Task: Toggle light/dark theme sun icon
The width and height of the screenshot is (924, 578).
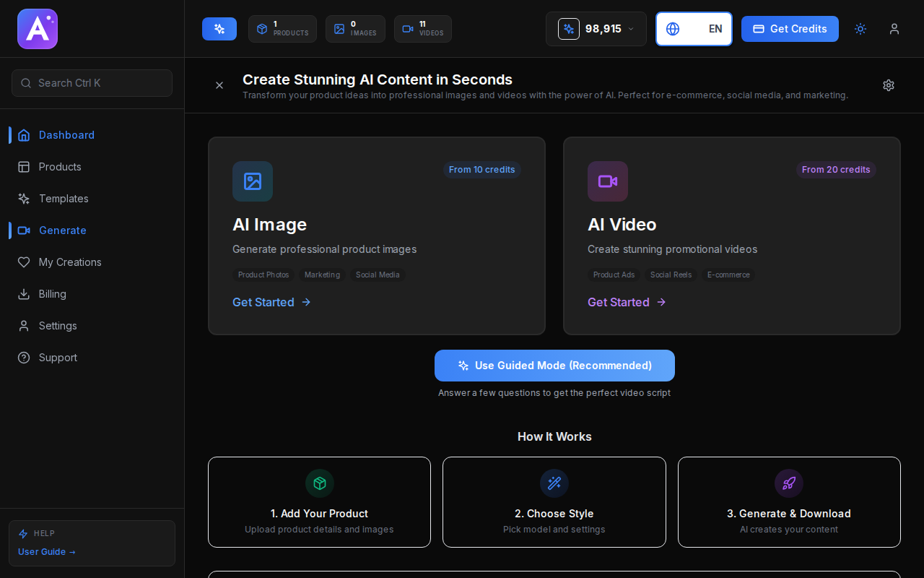Action: [x=860, y=29]
